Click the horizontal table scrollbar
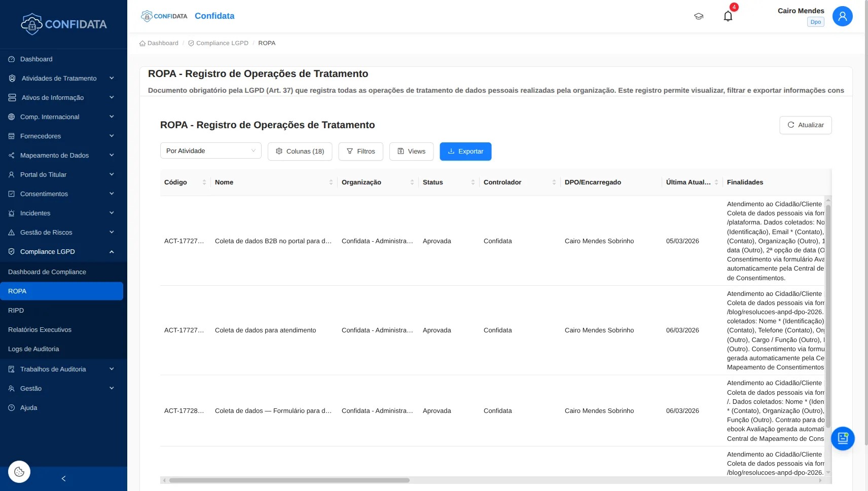Image resolution: width=868 pixels, height=491 pixels. pyautogui.click(x=289, y=480)
